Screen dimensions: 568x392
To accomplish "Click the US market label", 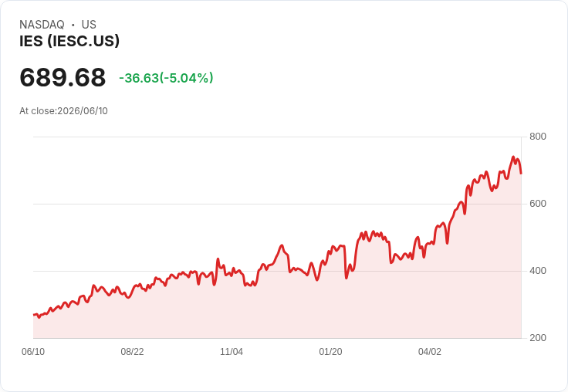I will pyautogui.click(x=89, y=25).
